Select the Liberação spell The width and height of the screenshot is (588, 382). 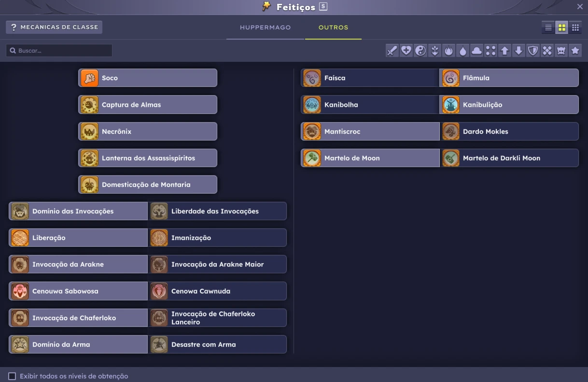[x=78, y=238]
